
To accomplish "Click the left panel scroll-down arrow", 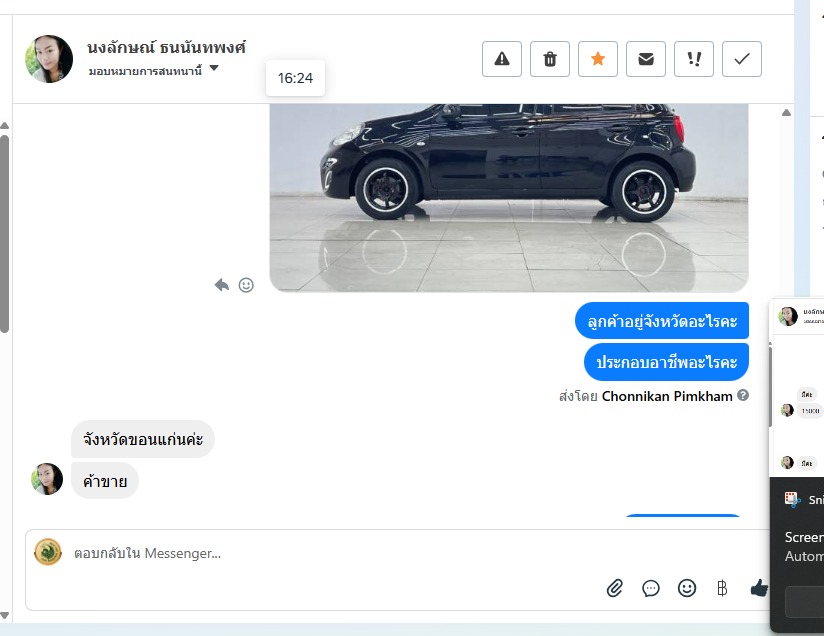I will coord(4,615).
